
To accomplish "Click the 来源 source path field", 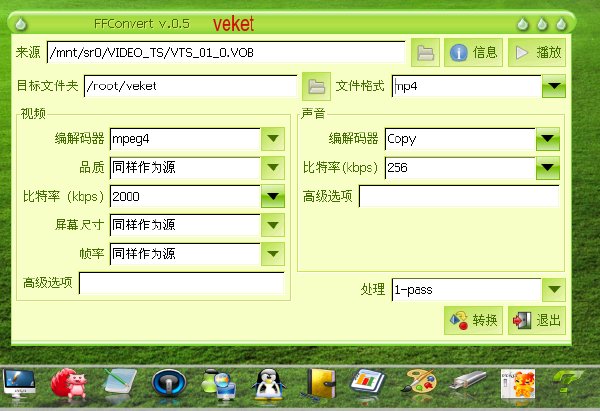I will pyautogui.click(x=226, y=52).
